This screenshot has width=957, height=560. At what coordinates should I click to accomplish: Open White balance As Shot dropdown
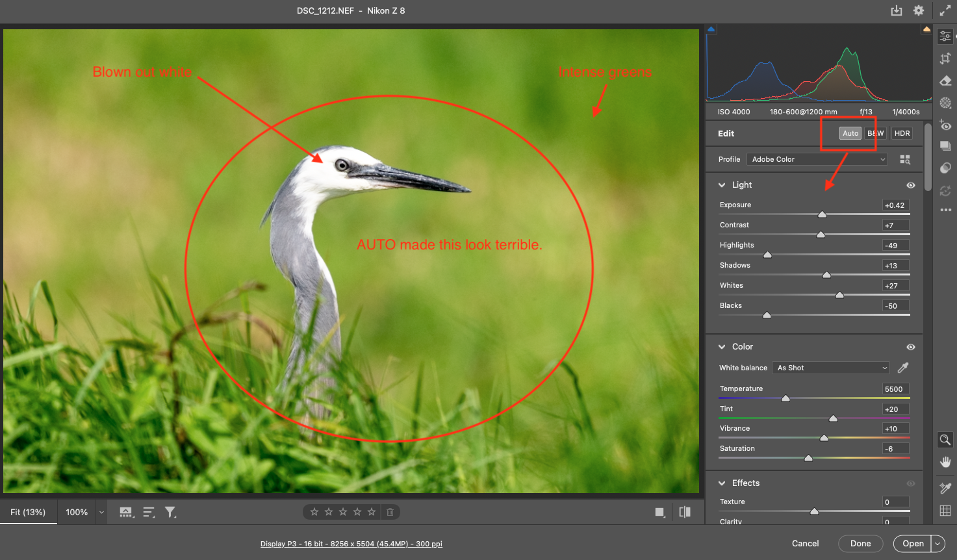point(831,368)
